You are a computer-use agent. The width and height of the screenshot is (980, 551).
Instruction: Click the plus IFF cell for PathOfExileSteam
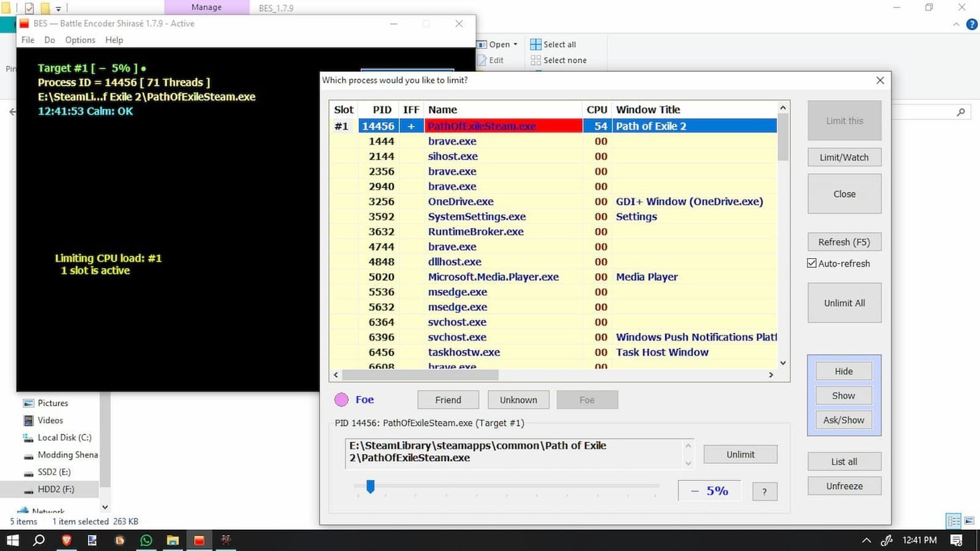coord(411,126)
